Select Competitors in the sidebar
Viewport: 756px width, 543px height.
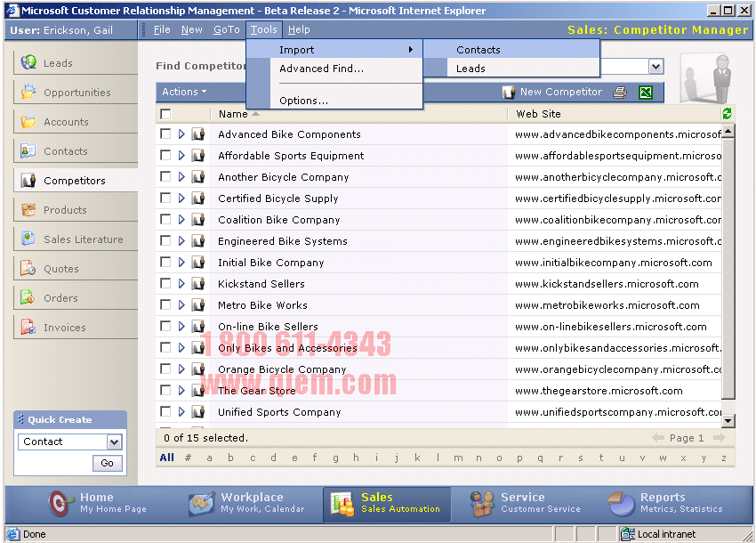[76, 181]
